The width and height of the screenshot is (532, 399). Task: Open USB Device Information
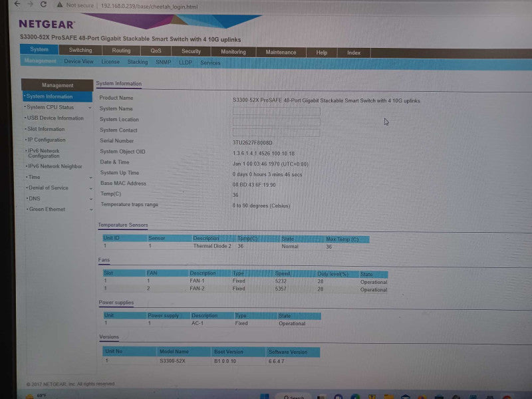click(x=55, y=118)
